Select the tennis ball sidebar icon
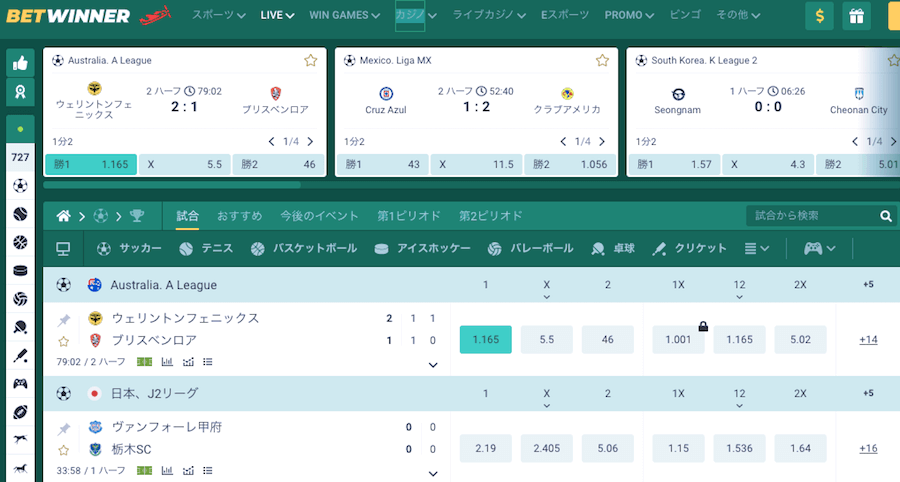The image size is (900, 482). 20,214
